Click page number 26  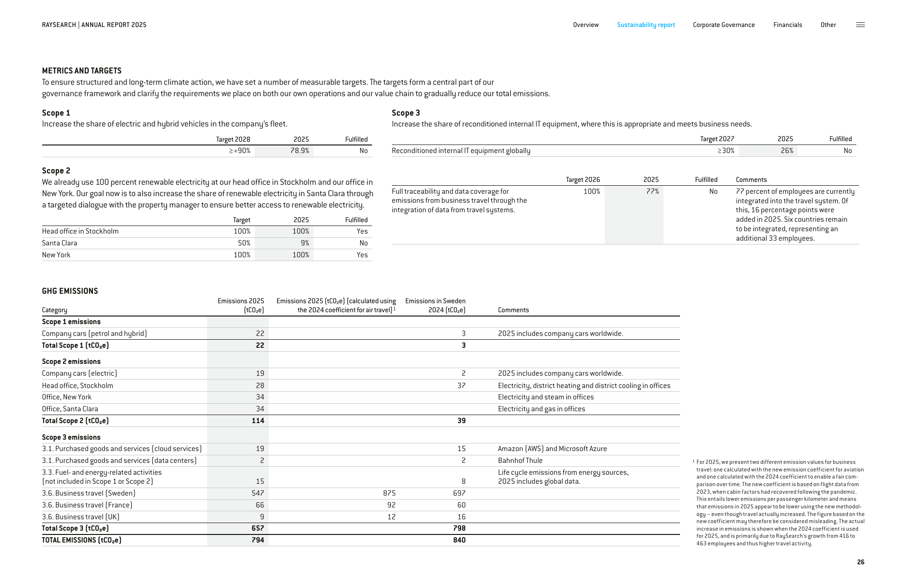tap(861, 562)
